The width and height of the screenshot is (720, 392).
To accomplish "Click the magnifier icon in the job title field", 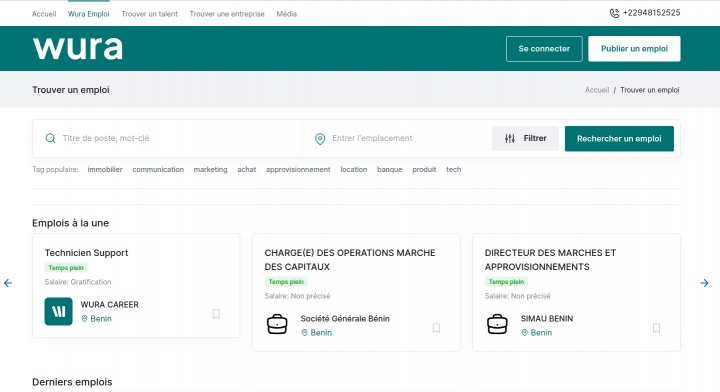I will [51, 138].
